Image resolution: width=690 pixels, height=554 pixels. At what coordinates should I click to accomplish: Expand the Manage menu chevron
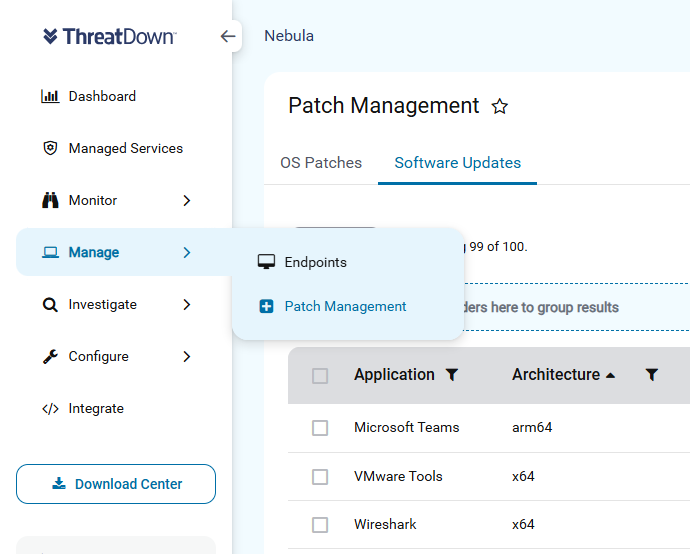pyautogui.click(x=187, y=252)
